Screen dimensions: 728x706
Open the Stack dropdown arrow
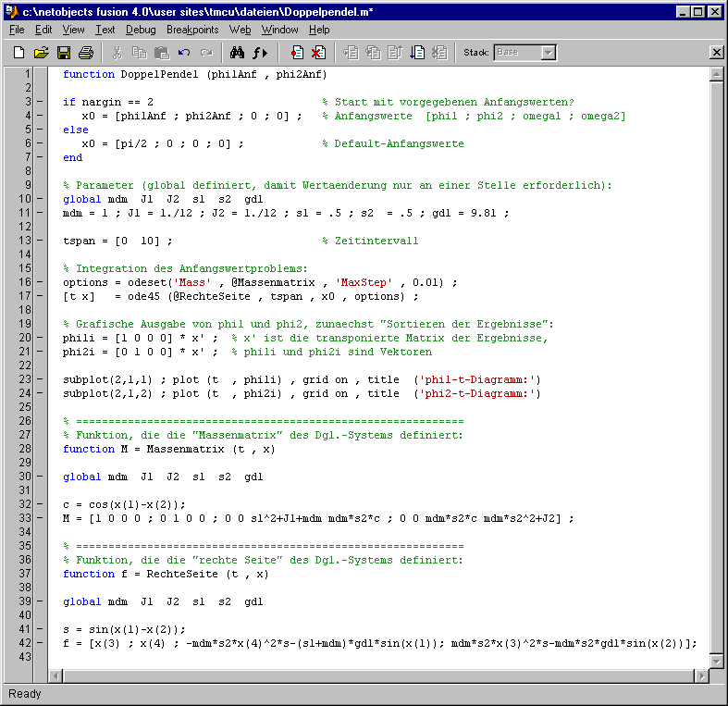pos(549,53)
